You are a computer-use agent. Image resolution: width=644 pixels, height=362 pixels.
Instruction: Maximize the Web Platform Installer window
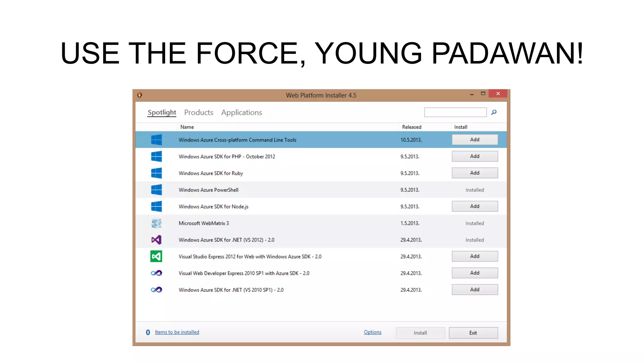tap(483, 94)
